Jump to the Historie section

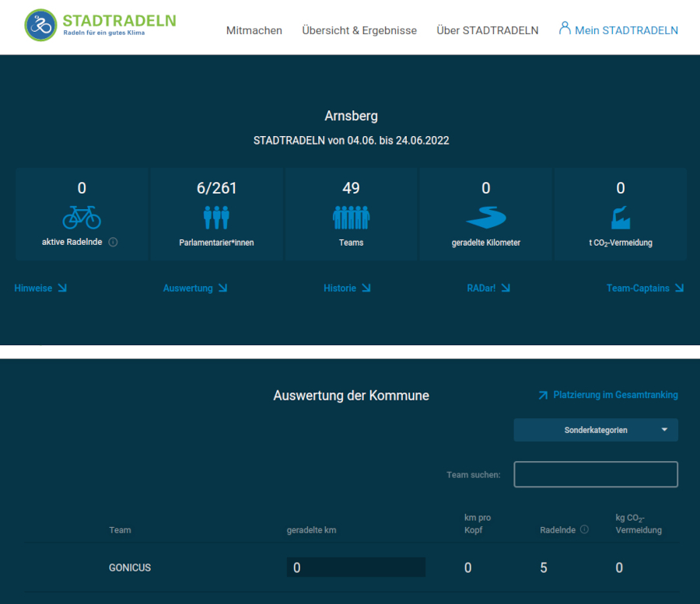coord(347,288)
